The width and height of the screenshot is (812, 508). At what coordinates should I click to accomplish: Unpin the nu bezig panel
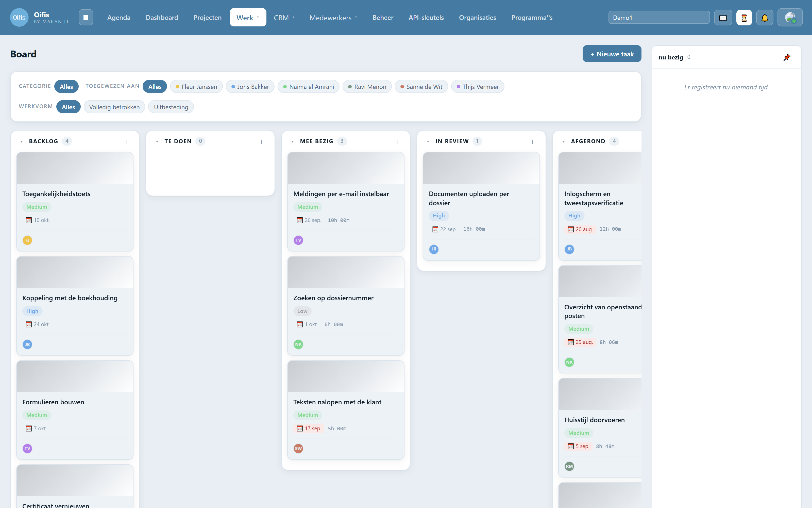point(787,57)
